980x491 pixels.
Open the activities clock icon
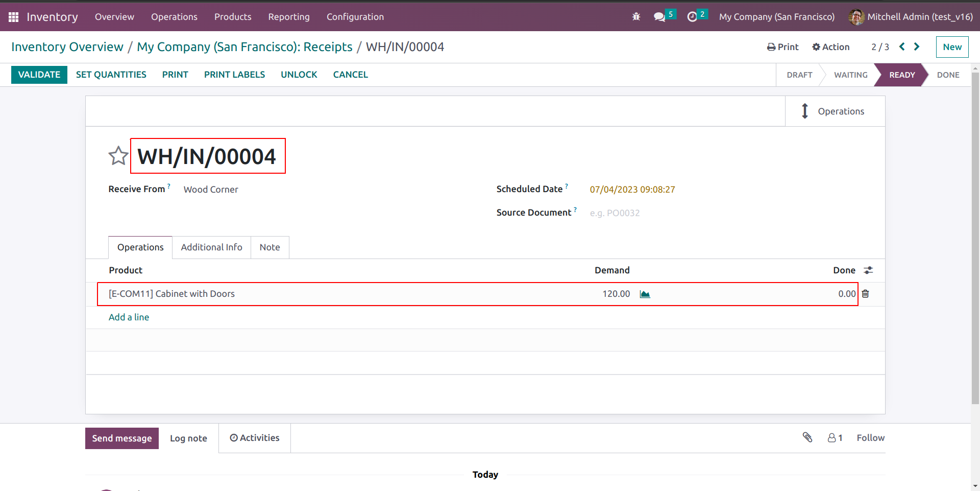pos(692,17)
